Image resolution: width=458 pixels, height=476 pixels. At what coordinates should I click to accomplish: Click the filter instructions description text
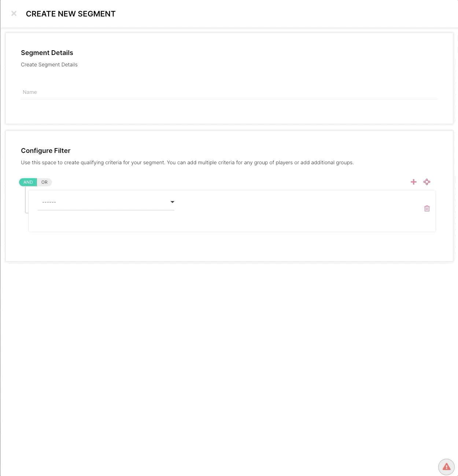coord(187,162)
